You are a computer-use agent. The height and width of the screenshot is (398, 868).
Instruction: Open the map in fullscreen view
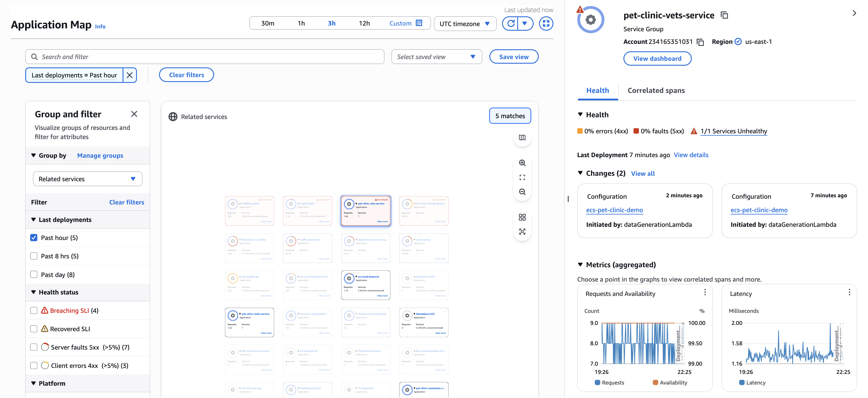coord(546,24)
